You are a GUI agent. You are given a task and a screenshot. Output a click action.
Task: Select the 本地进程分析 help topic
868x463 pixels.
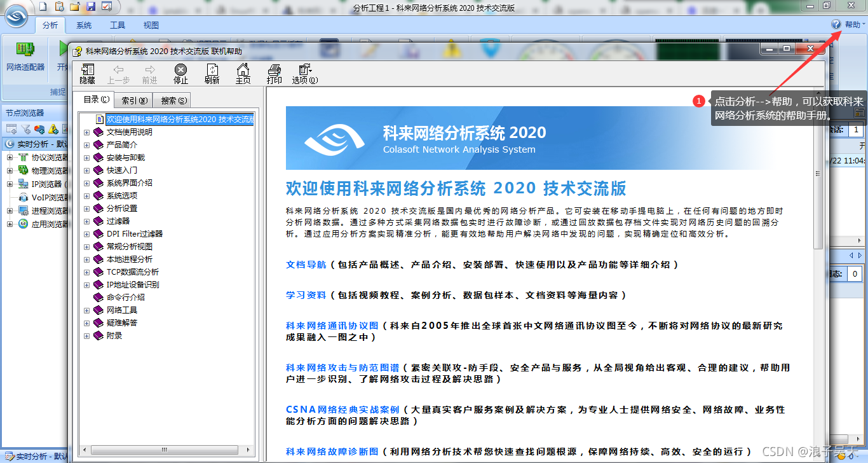tap(129, 259)
